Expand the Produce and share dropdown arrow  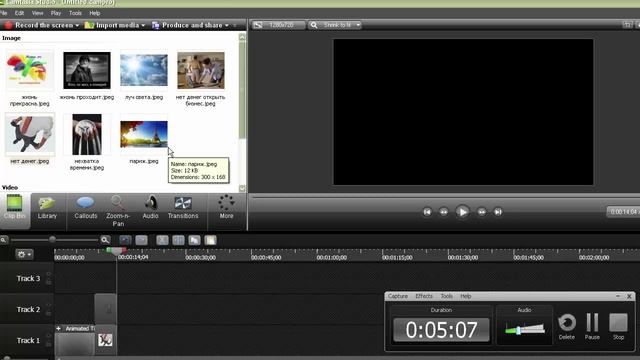[x=227, y=25]
